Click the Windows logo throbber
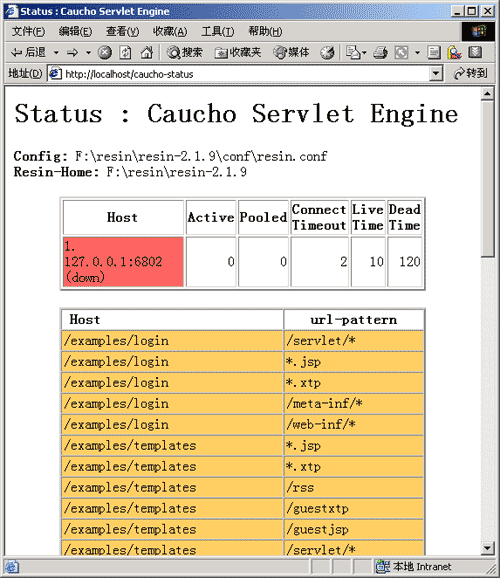Image resolution: width=500 pixels, height=578 pixels. point(479,31)
